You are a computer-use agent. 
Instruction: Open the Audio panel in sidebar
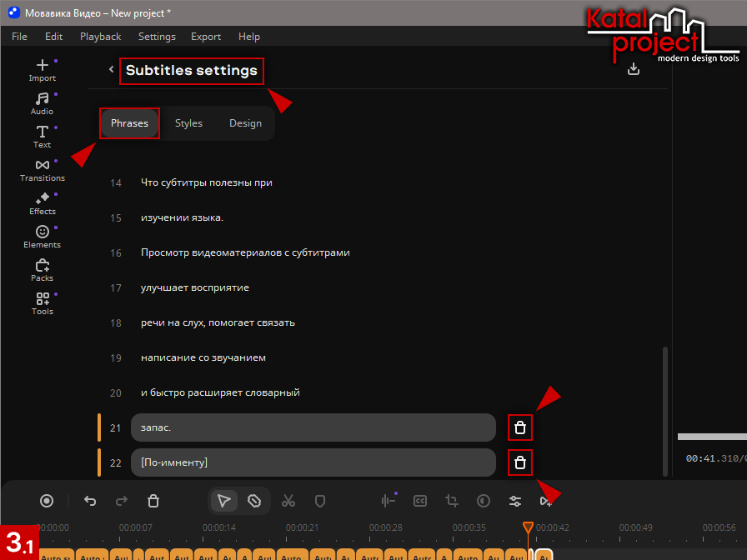42,102
